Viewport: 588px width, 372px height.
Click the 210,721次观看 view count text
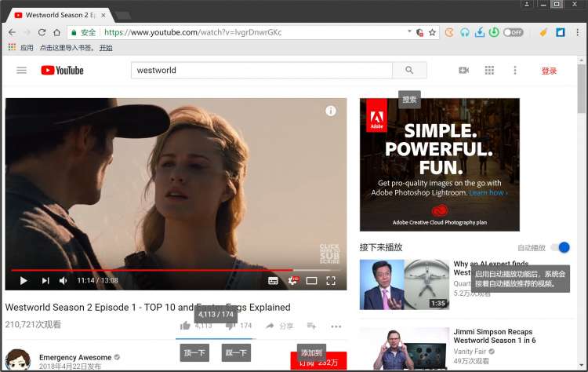point(33,324)
